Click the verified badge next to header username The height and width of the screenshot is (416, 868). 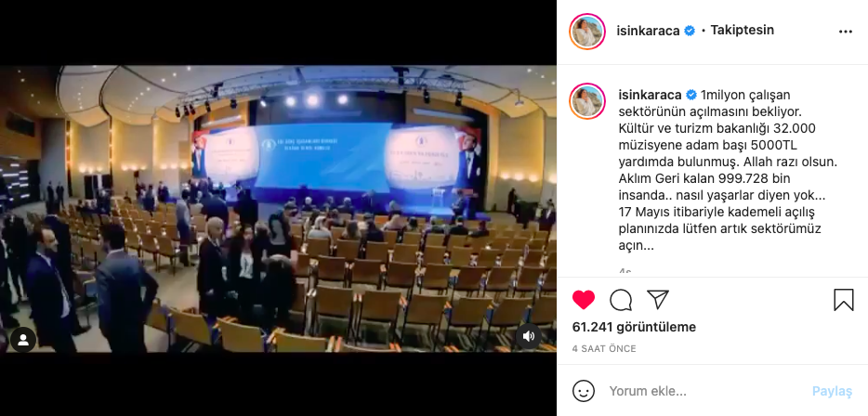[690, 31]
